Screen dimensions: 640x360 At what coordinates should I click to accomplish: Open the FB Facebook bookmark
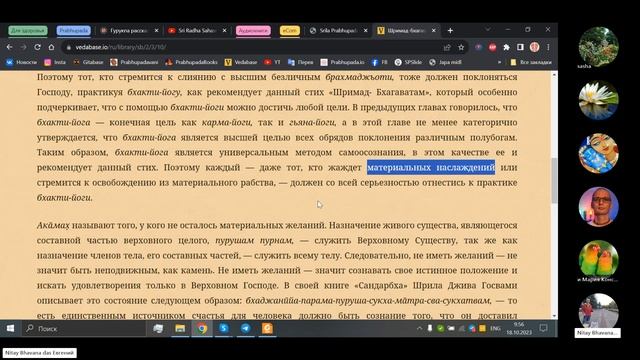tap(379, 62)
